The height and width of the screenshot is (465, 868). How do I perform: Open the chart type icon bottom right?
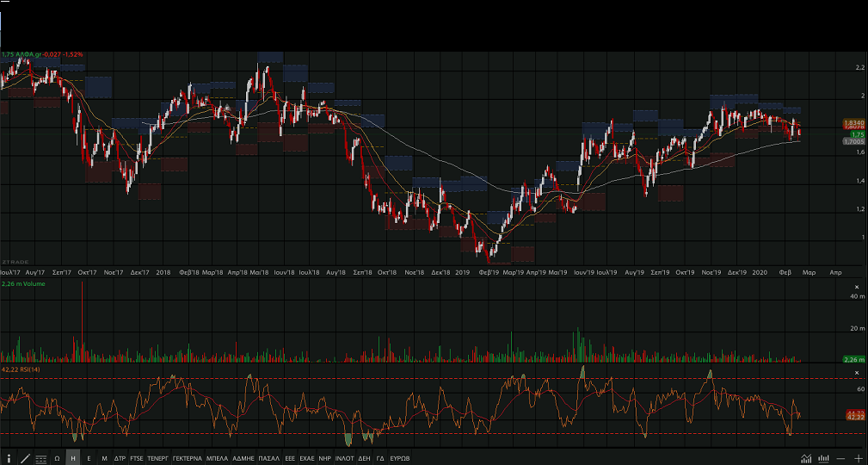(806, 459)
